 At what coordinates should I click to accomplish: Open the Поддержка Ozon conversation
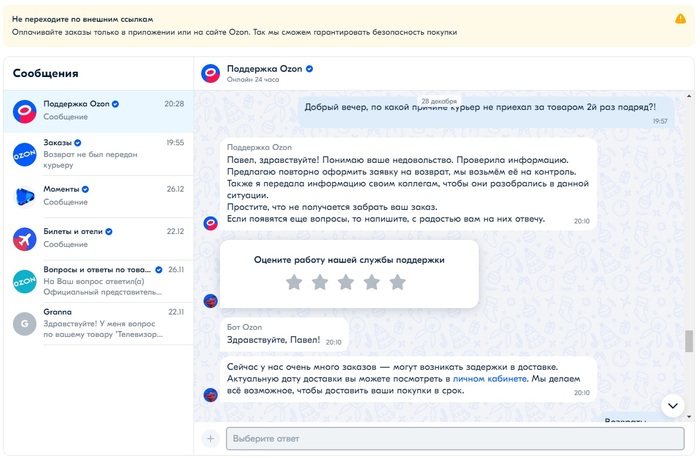click(x=98, y=110)
